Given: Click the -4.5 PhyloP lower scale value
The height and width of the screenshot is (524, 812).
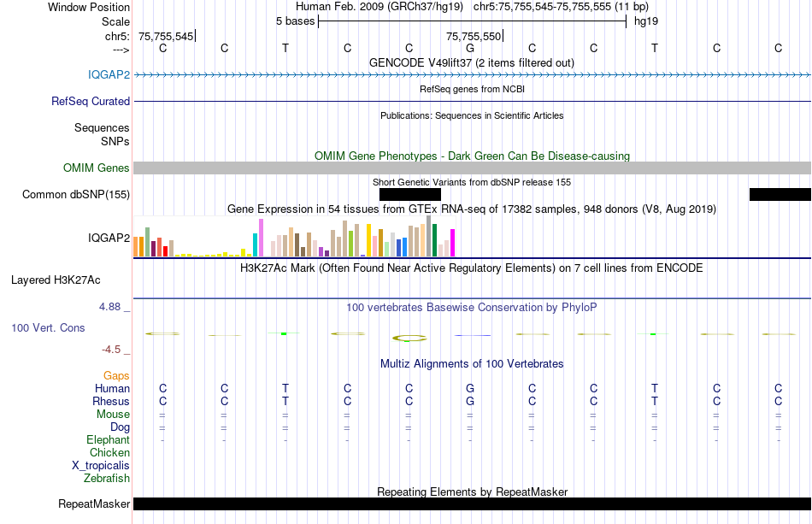Looking at the screenshot, I should coord(111,350).
